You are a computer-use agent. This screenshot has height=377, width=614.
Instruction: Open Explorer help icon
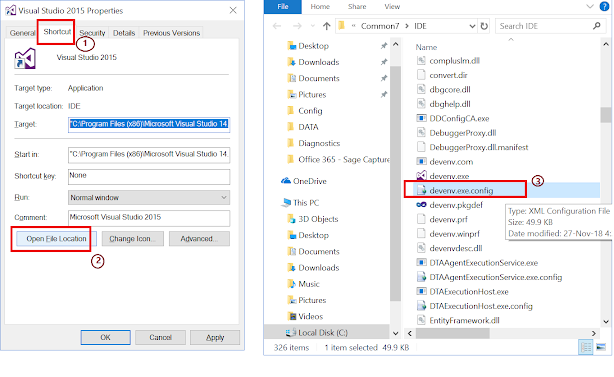pos(605,6)
